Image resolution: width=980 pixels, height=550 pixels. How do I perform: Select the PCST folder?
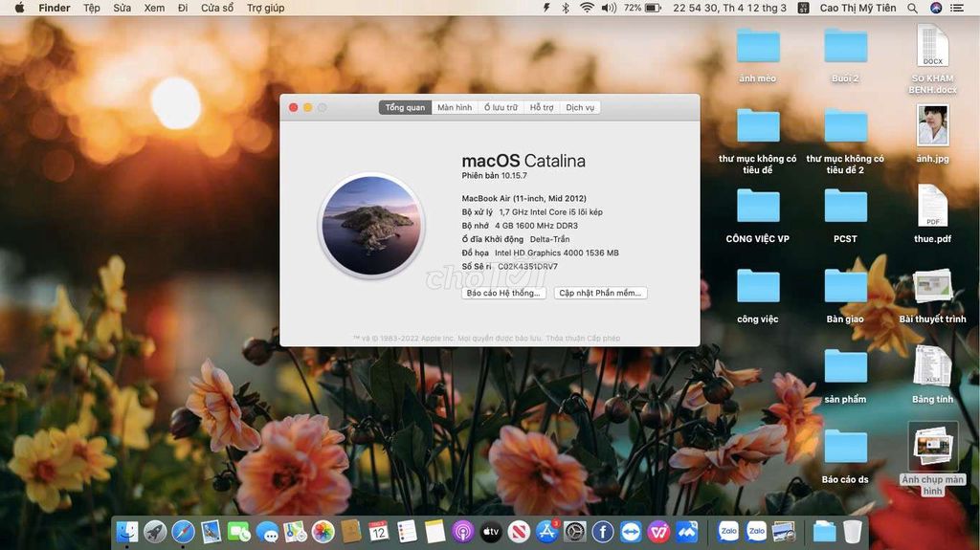click(x=845, y=215)
